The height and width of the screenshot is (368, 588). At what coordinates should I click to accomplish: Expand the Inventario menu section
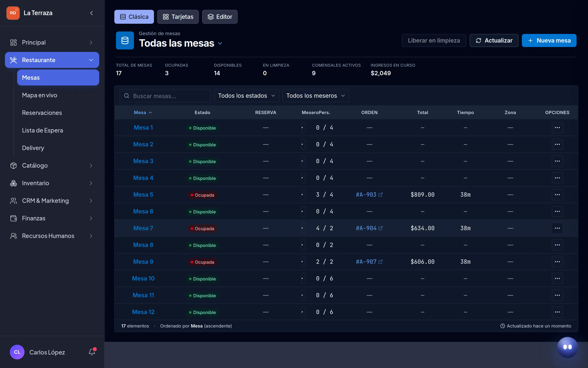52,183
